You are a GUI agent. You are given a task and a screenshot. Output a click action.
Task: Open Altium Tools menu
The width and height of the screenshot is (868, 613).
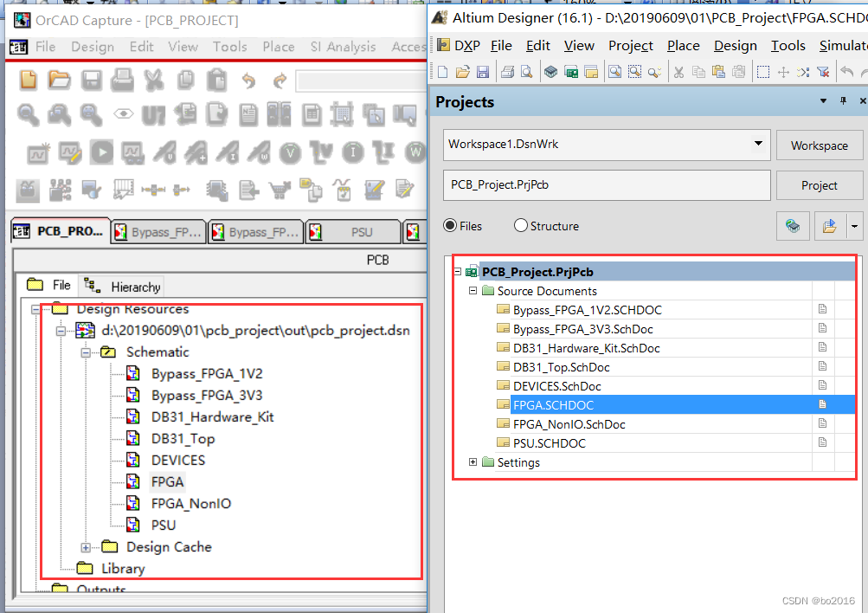[x=788, y=45]
